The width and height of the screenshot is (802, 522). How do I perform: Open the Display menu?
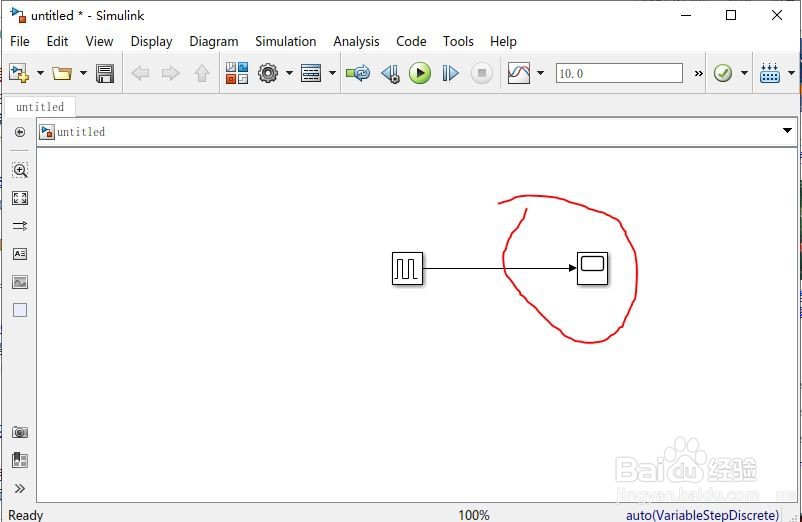tap(151, 41)
